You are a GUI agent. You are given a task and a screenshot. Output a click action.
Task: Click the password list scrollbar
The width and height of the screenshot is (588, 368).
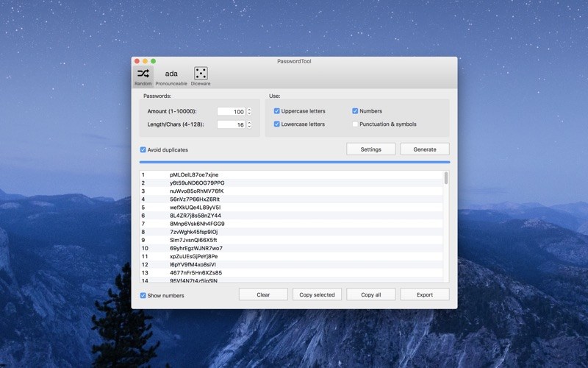tap(446, 178)
